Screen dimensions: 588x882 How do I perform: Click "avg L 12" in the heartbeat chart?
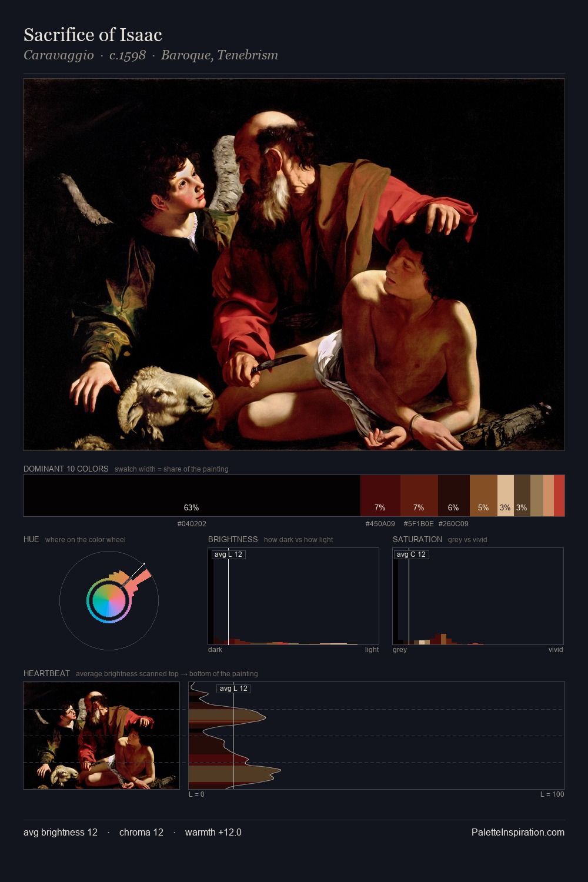[x=233, y=689]
